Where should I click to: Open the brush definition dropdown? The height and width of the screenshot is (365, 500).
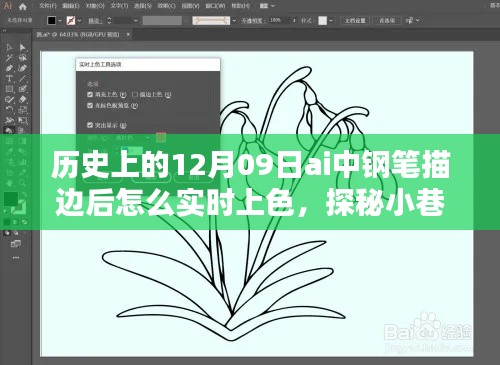tap(234, 21)
